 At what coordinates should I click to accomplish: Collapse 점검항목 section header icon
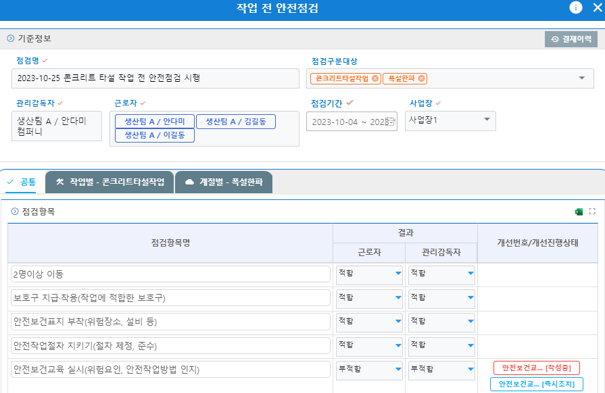click(15, 211)
